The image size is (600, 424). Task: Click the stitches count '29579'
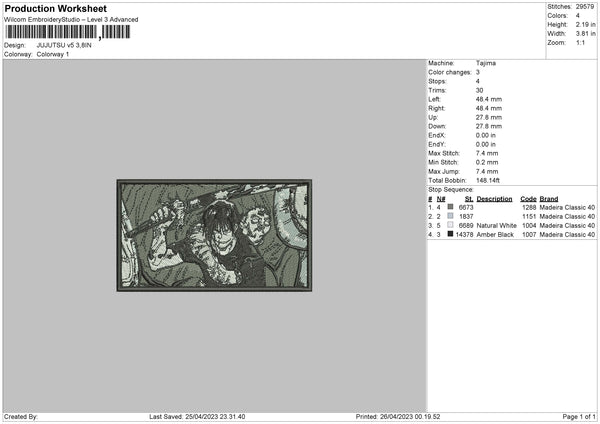point(585,7)
